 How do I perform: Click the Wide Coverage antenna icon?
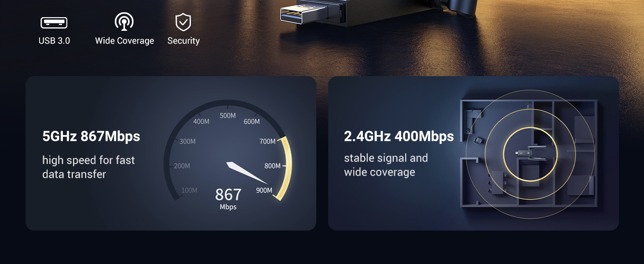coord(124,22)
